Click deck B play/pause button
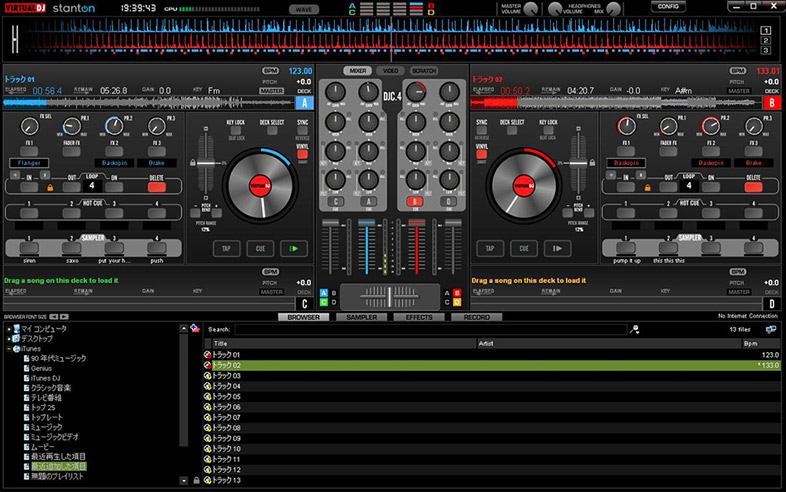This screenshot has width=786, height=492. click(x=557, y=248)
